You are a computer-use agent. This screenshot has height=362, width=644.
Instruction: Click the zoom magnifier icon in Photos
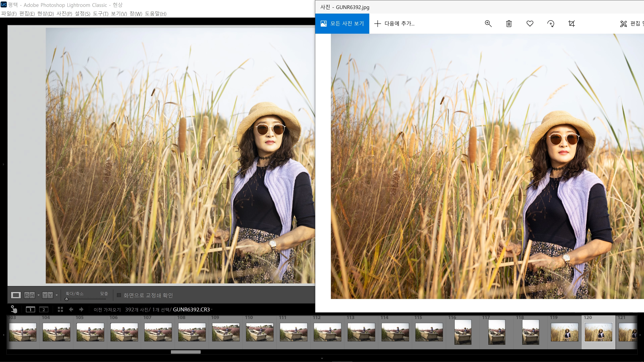point(488,23)
